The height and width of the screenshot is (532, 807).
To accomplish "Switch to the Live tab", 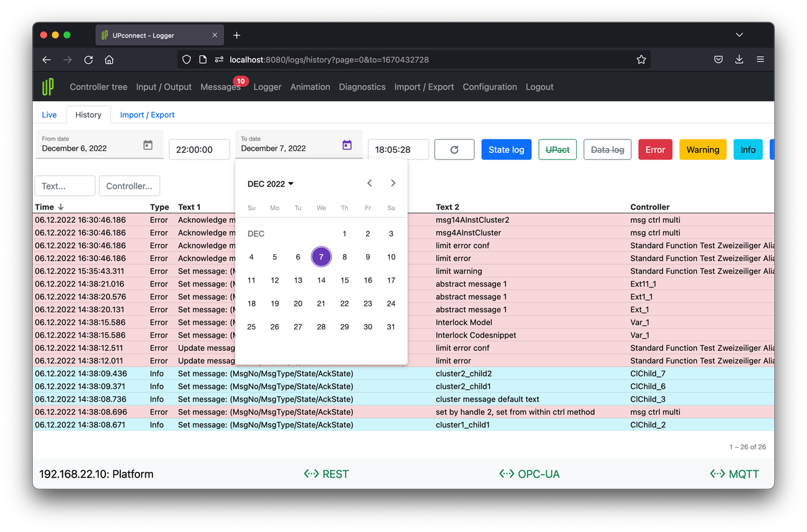I will [x=50, y=115].
